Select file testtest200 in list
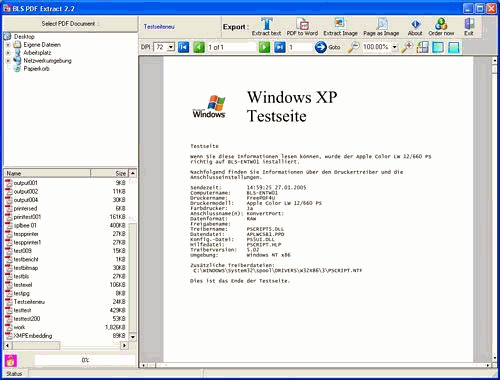This screenshot has height=380, width=500. pos(27,319)
